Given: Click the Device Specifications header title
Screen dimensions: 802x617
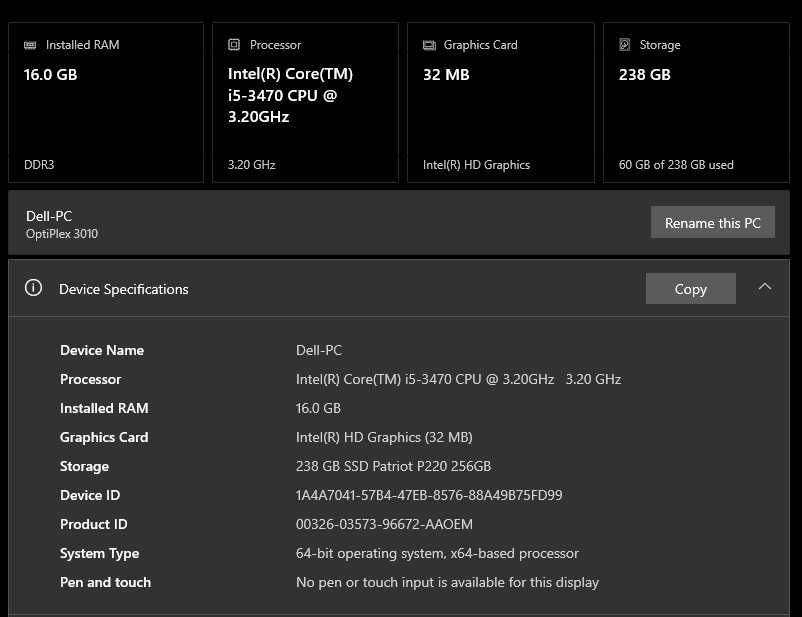Looking at the screenshot, I should coord(124,289).
